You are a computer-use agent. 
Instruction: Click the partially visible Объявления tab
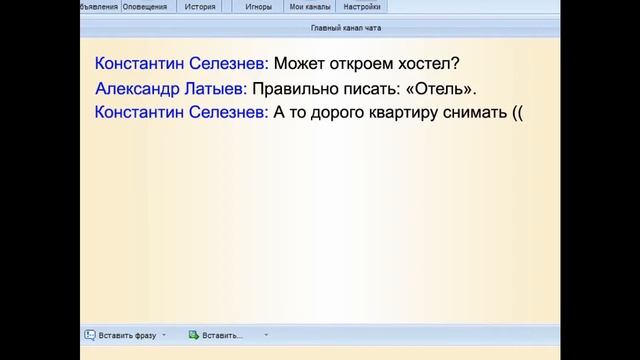click(100, 7)
